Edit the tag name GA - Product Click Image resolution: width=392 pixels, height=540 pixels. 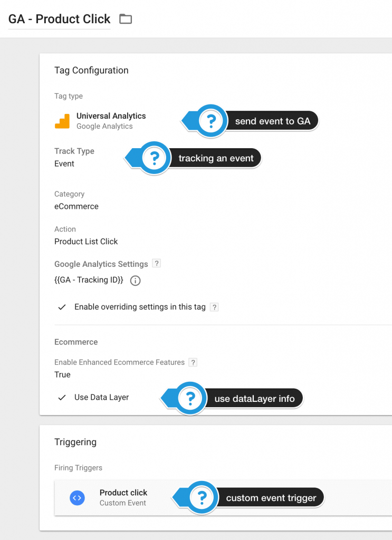pyautogui.click(x=59, y=20)
